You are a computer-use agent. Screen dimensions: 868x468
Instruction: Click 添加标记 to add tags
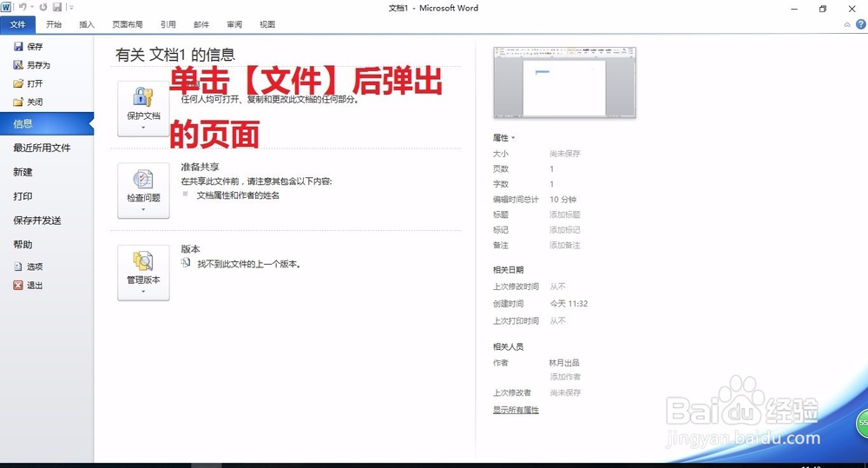point(565,230)
